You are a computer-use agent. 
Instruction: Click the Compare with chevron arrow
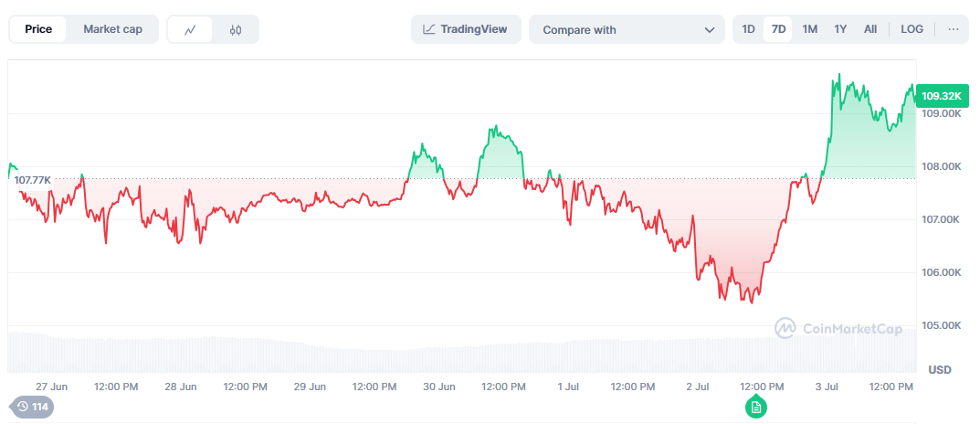(710, 30)
